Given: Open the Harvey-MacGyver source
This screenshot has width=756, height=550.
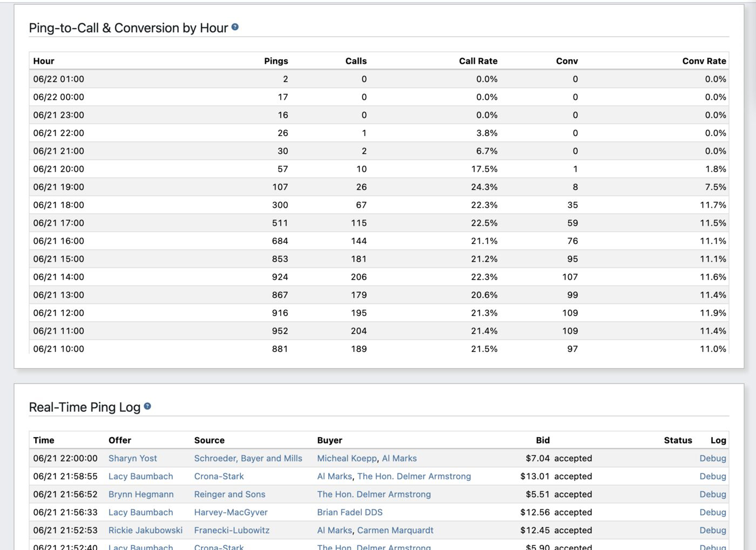Looking at the screenshot, I should tap(231, 512).
